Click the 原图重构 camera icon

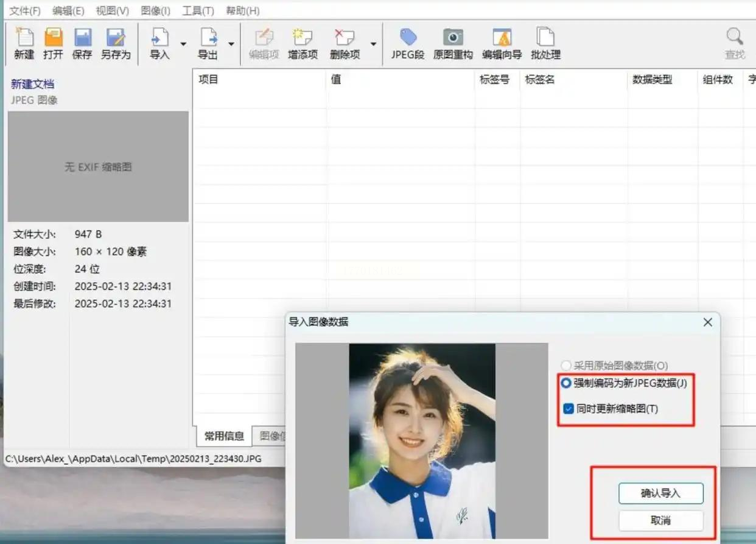(453, 38)
